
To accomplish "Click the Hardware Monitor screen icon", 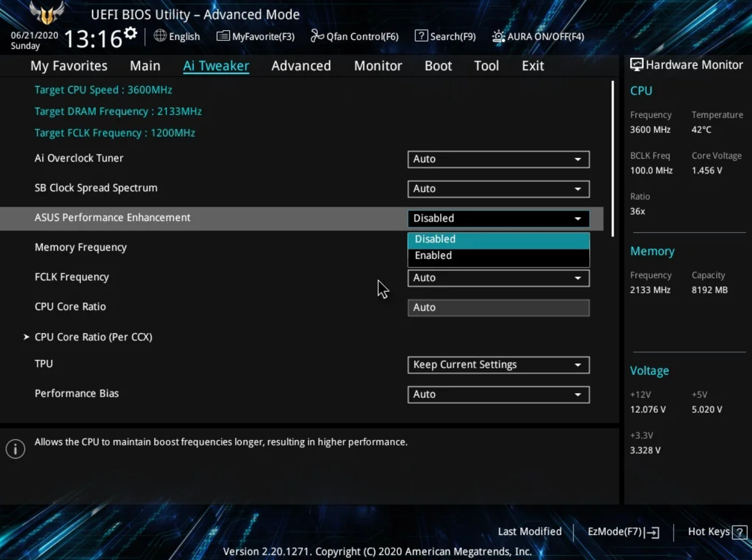I will 637,65.
